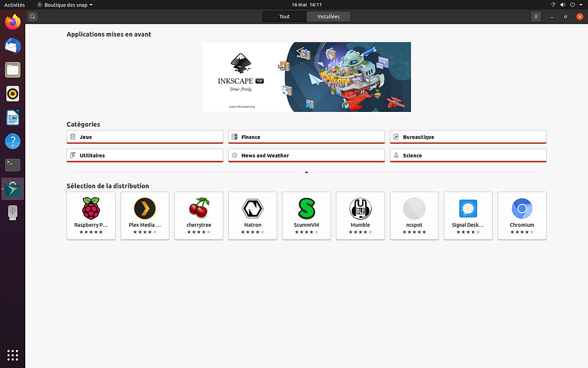588x368 pixels.
Task: Select the Plex Media Server app icon
Action: [145, 208]
